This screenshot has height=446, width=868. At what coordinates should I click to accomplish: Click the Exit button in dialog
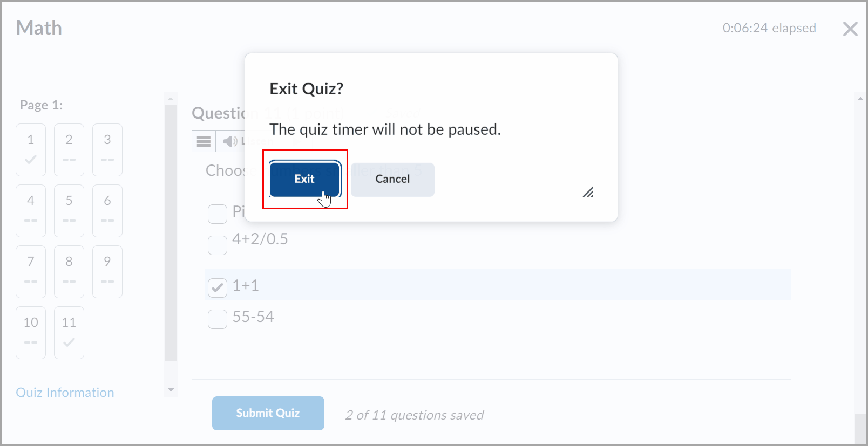click(304, 179)
